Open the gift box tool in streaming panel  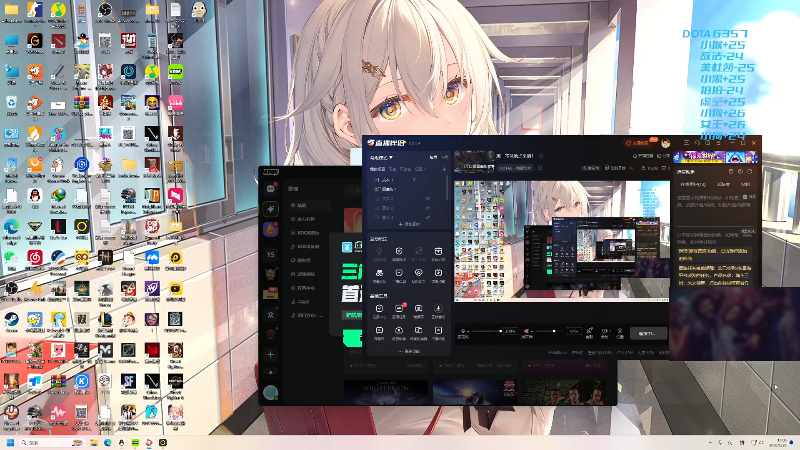438,251
